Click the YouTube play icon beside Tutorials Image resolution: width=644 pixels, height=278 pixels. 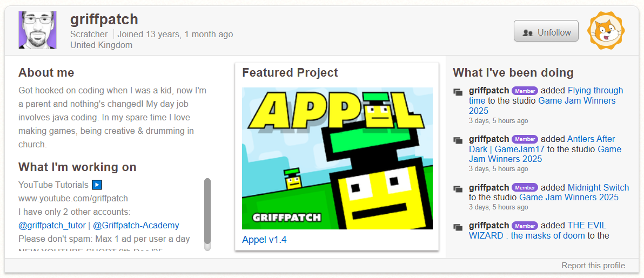coord(97,185)
